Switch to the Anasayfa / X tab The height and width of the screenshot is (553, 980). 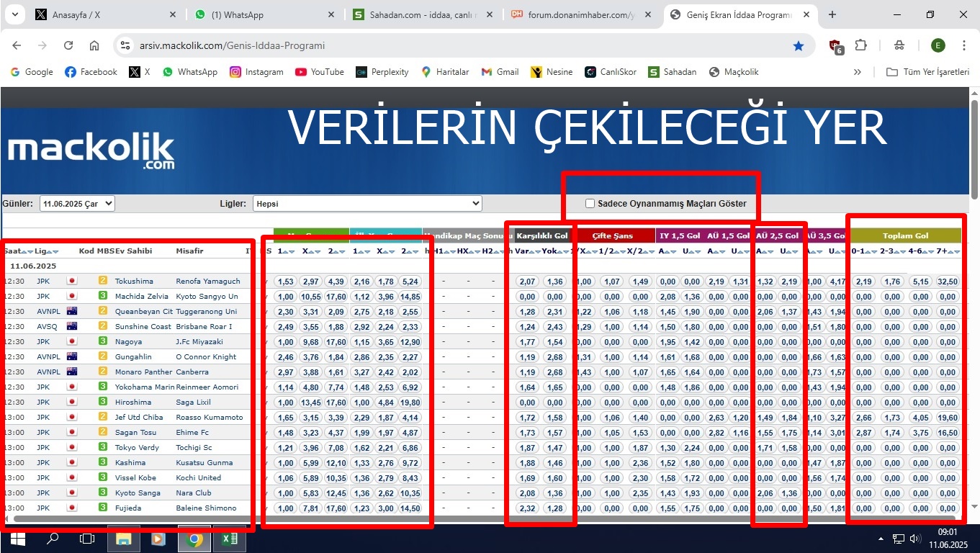click(104, 14)
